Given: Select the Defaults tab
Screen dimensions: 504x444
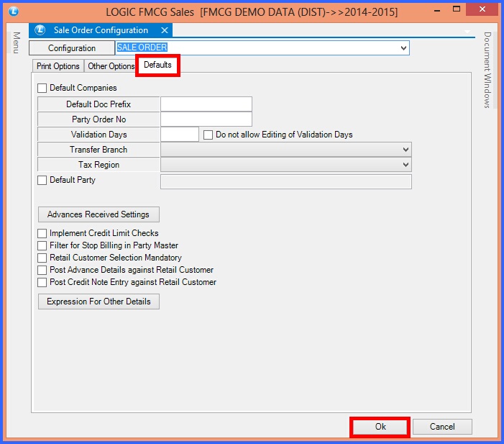Looking at the screenshot, I should [x=157, y=65].
